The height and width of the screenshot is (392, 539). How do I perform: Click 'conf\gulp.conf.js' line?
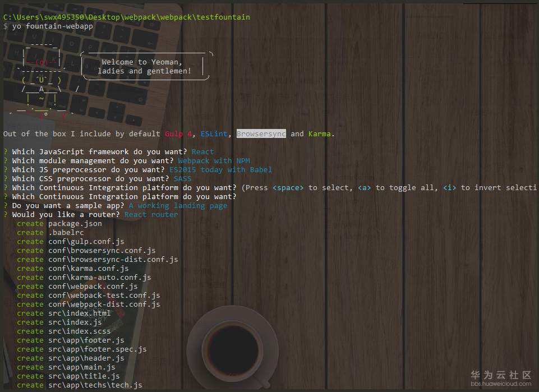tap(86, 242)
